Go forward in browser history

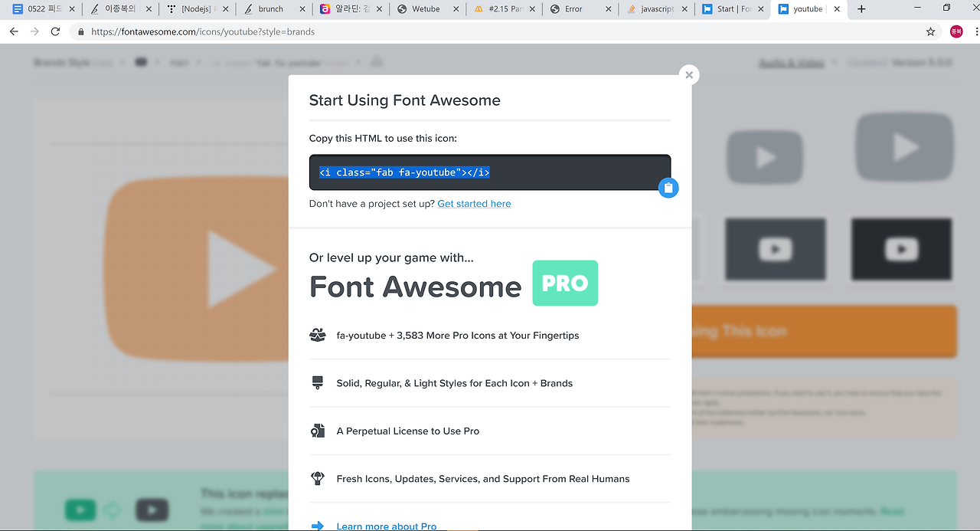click(x=34, y=31)
